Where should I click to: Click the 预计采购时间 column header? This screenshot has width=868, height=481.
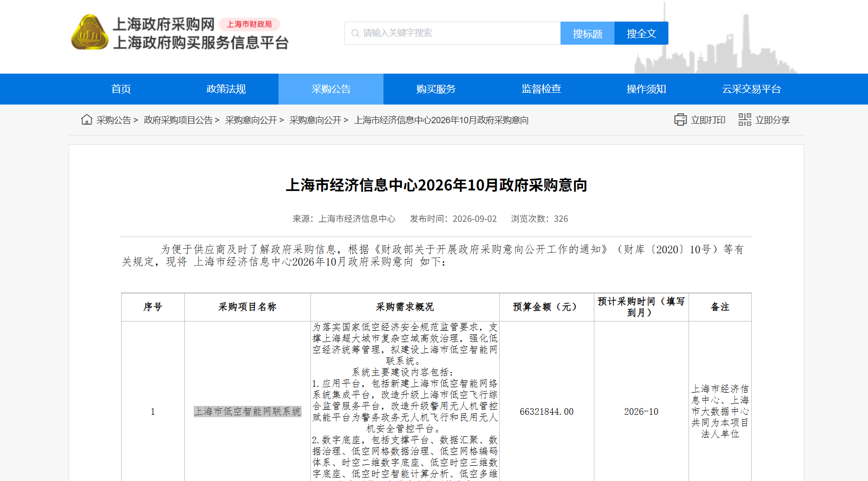[641, 307]
